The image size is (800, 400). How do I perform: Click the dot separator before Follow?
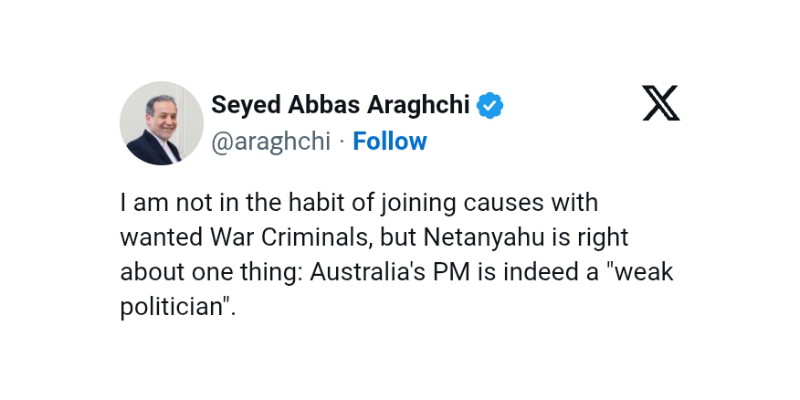coord(341,141)
